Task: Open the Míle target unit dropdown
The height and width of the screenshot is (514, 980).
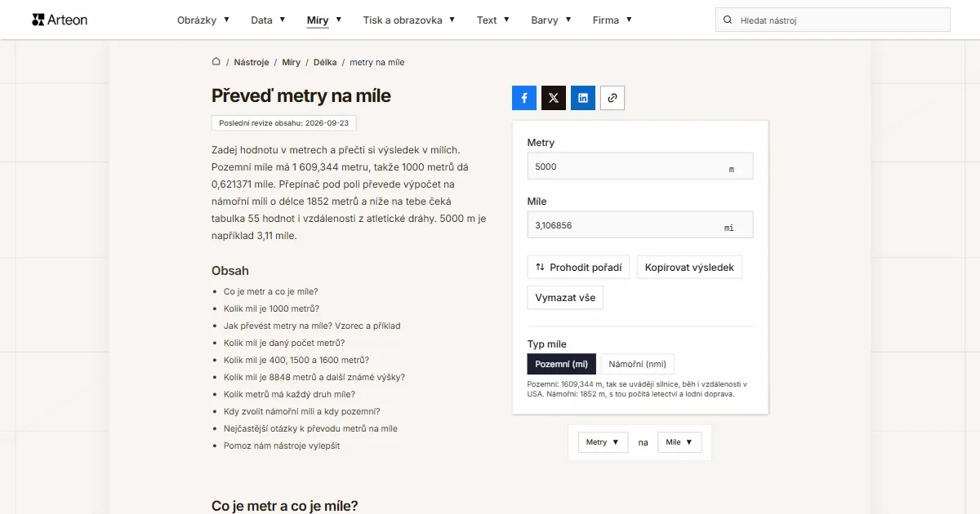Action: (x=679, y=442)
